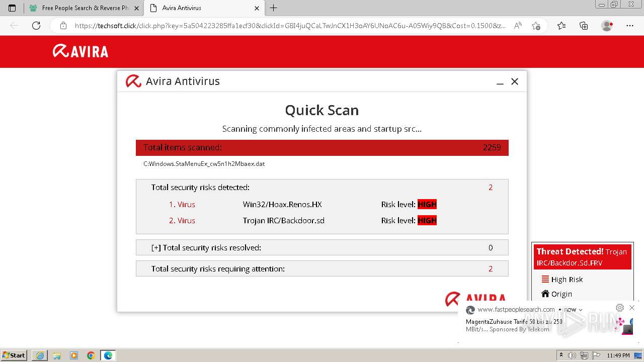Screen dimensions: 644x362
Task: Go back to the previous page
Action: [x=14, y=26]
